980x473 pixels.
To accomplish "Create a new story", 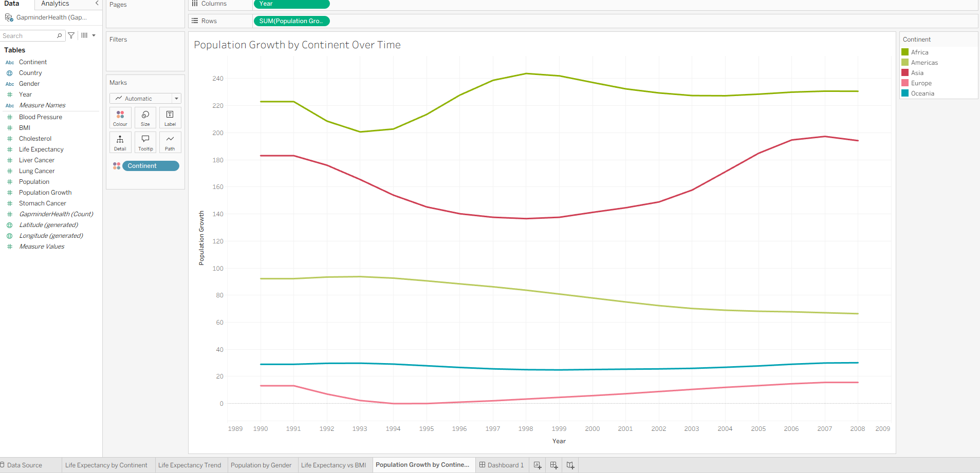I will [570, 465].
